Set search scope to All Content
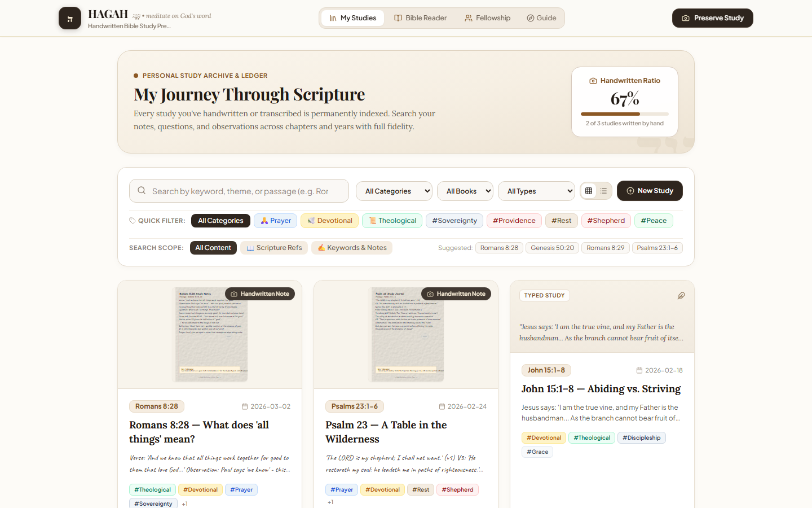Screen dimensions: 812x508 click(x=213, y=248)
